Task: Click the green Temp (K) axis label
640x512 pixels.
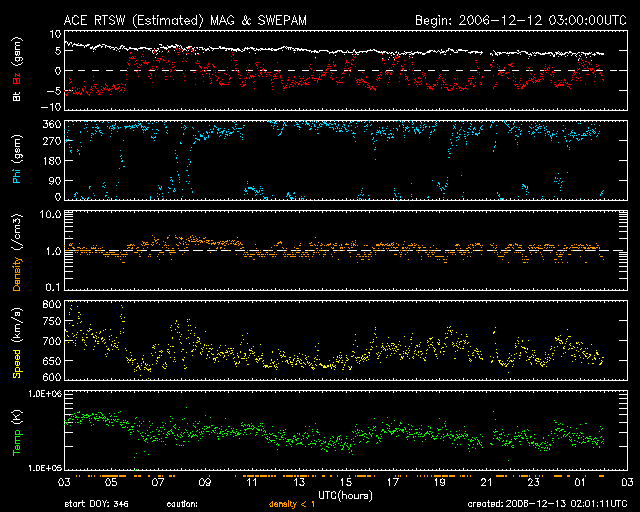Action: [18, 432]
